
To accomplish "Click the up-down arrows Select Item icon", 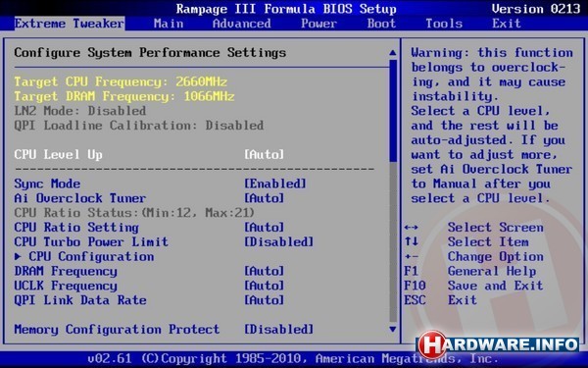I will tap(411, 241).
